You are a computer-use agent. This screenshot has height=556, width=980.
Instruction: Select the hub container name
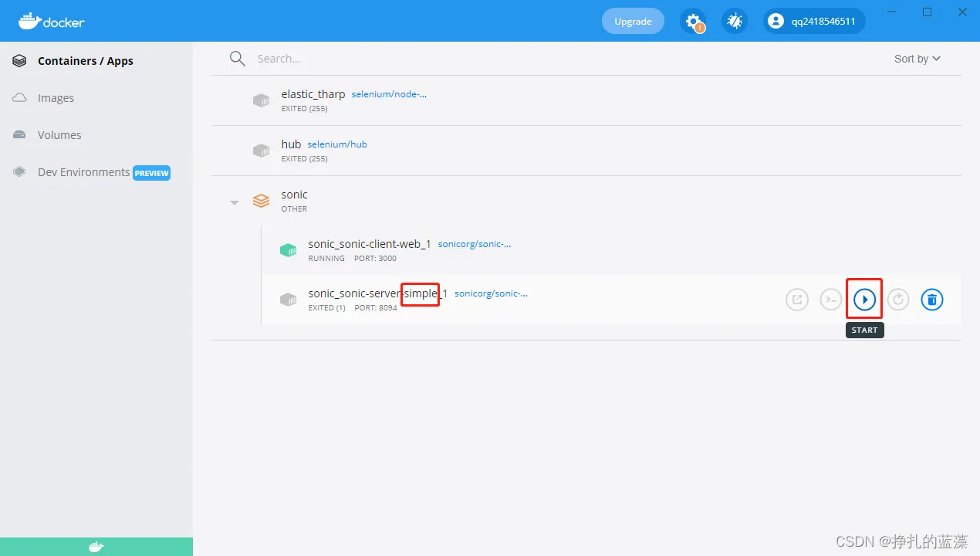click(x=291, y=144)
